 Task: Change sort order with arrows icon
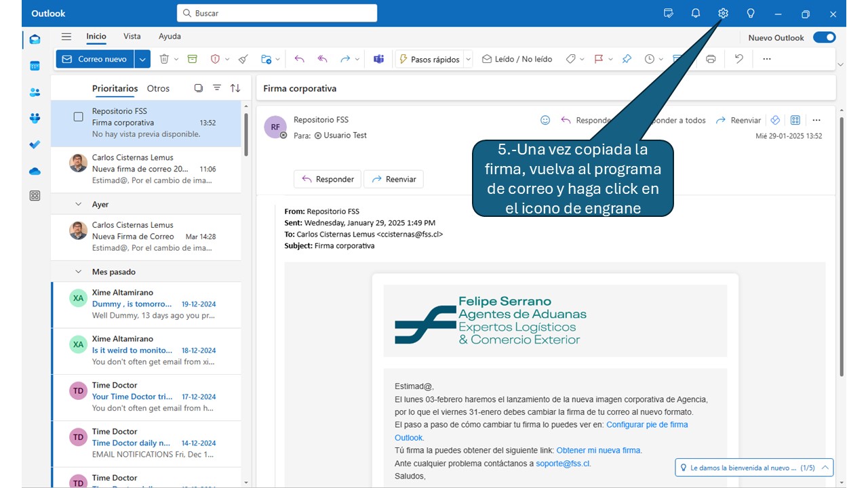click(235, 88)
